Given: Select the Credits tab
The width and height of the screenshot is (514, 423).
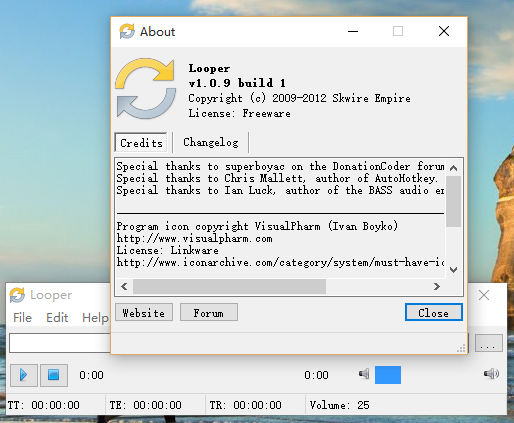Looking at the screenshot, I should (141, 143).
